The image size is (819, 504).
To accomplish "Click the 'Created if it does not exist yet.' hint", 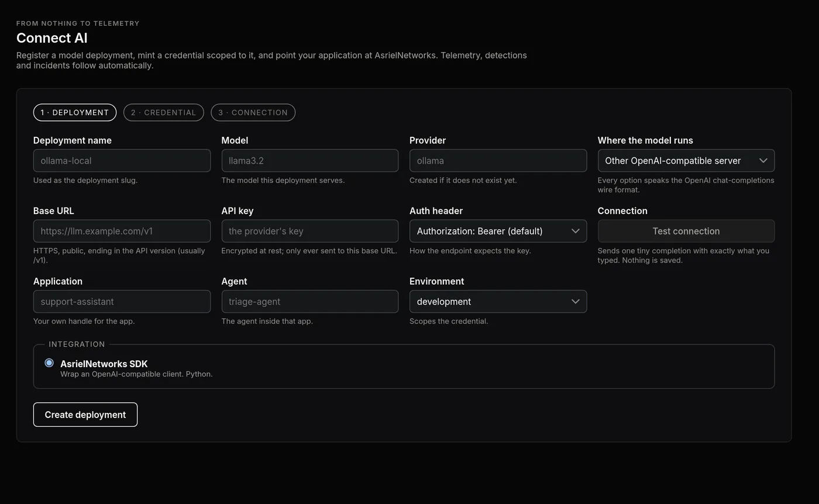I will click(x=463, y=180).
